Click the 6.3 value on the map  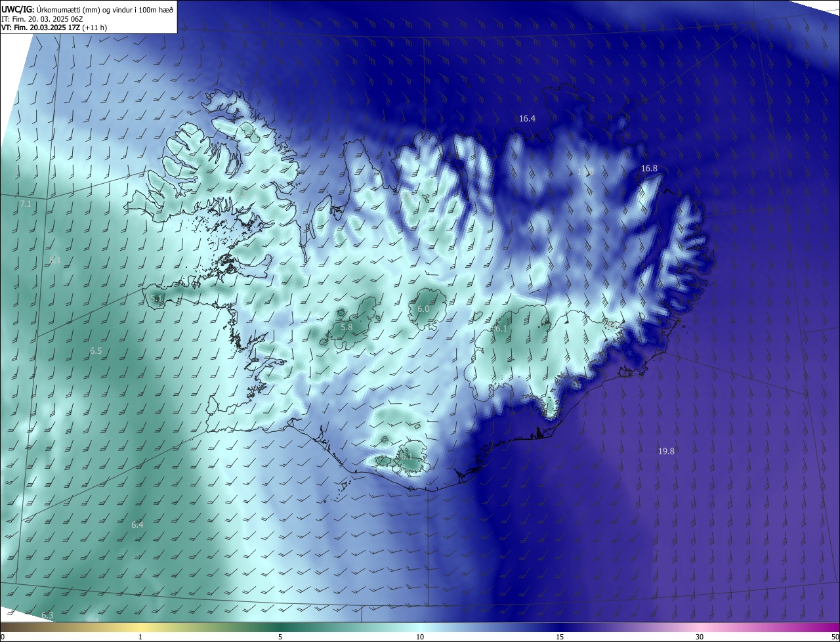pyautogui.click(x=47, y=616)
